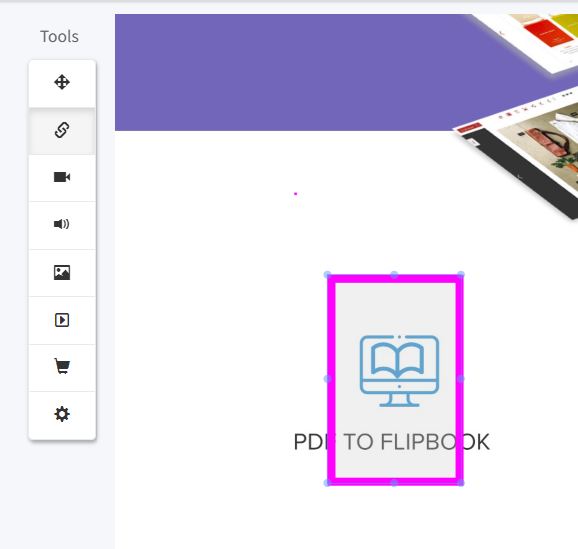Click the bottom-left resize handle
578x549 pixels.
coord(327,483)
